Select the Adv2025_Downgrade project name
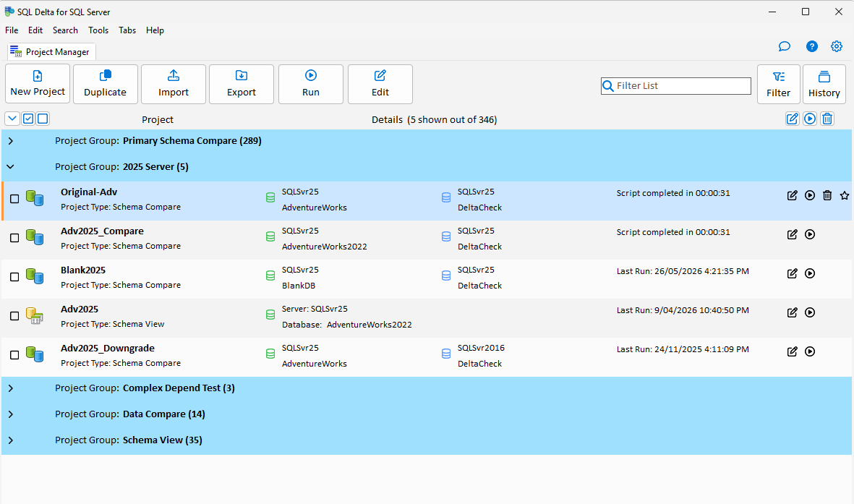Screen dimensions: 854x504 coord(107,348)
